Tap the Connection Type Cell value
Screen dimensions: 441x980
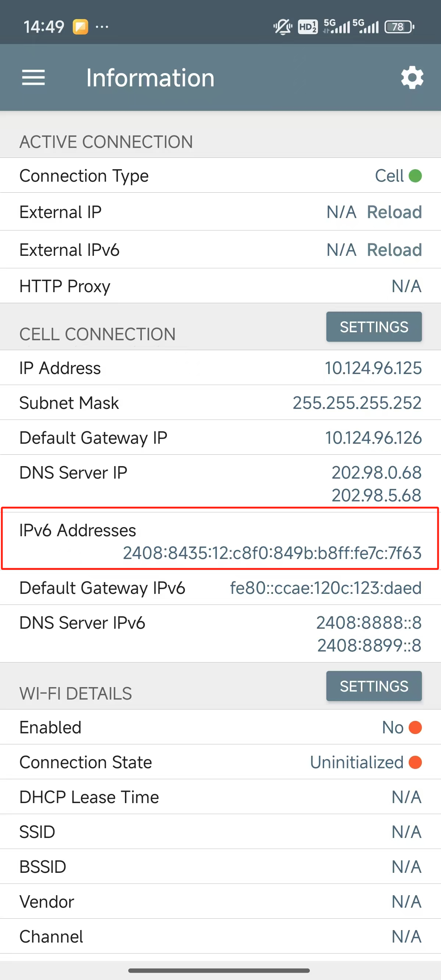coord(390,176)
